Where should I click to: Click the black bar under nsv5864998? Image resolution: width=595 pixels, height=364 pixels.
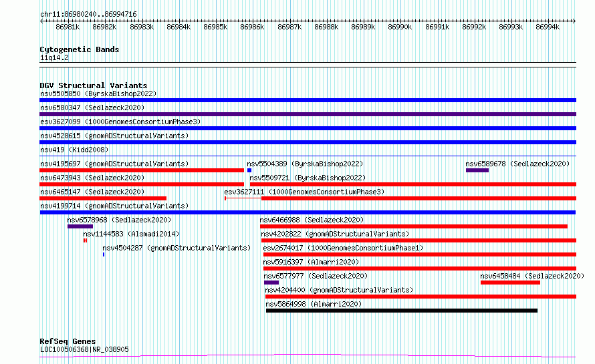pyautogui.click(x=402, y=311)
